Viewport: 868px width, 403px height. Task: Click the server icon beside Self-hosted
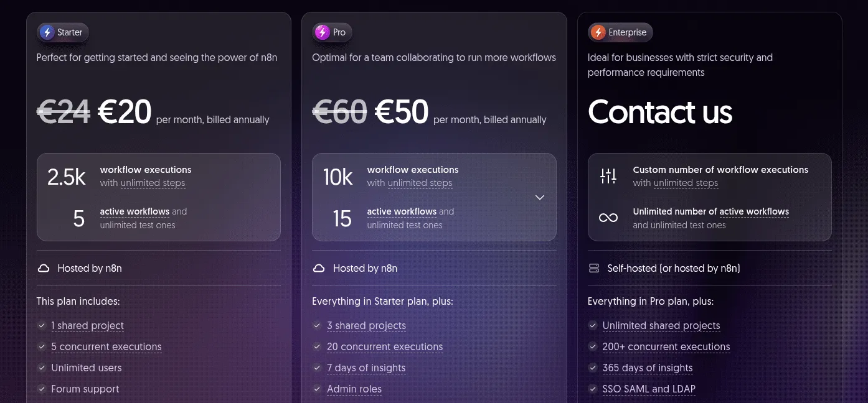click(x=594, y=269)
